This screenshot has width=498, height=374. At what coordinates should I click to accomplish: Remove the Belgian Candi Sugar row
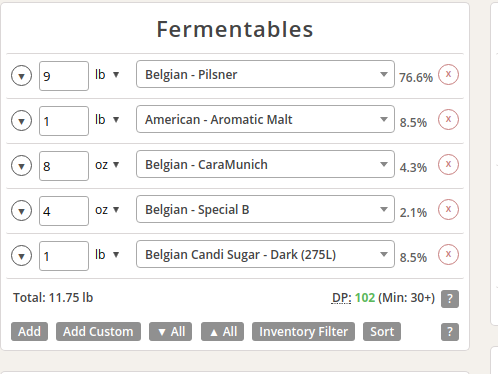448,254
